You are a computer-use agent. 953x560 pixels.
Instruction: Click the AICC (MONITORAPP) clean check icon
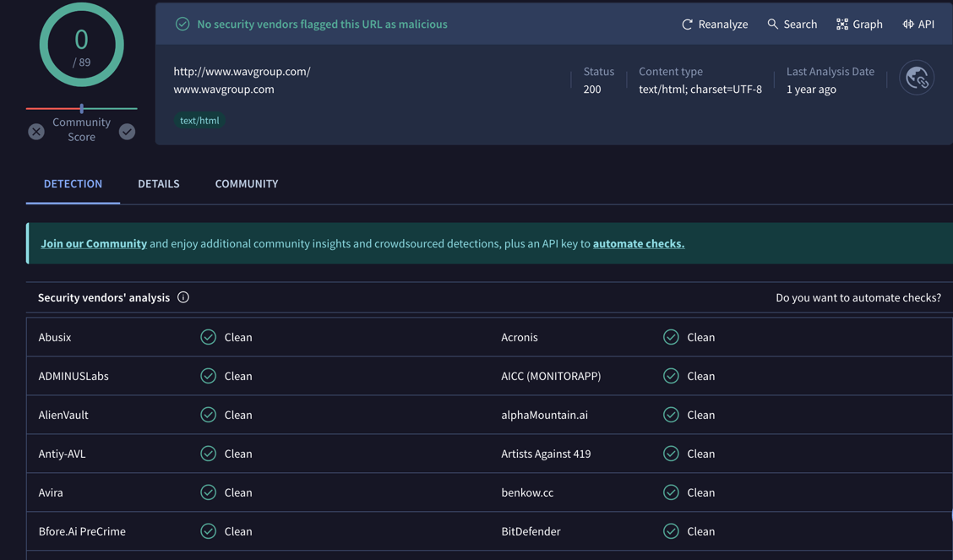671,376
